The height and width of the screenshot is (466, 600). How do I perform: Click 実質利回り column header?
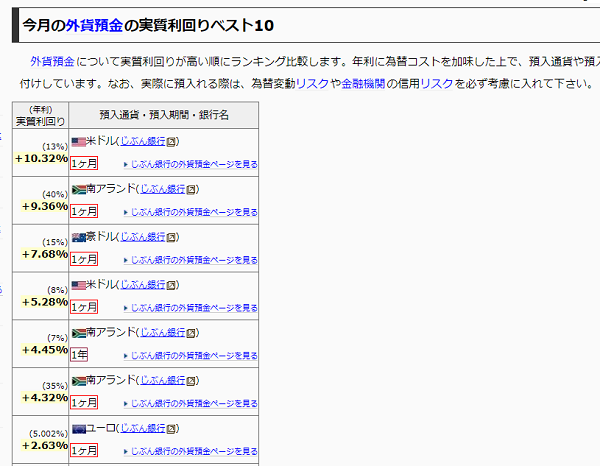tap(41, 116)
